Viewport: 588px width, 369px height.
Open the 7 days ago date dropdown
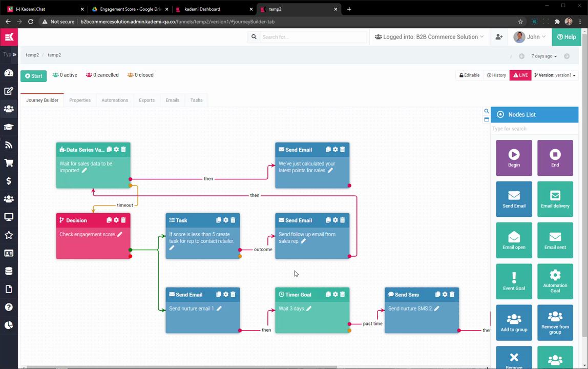[x=543, y=56]
